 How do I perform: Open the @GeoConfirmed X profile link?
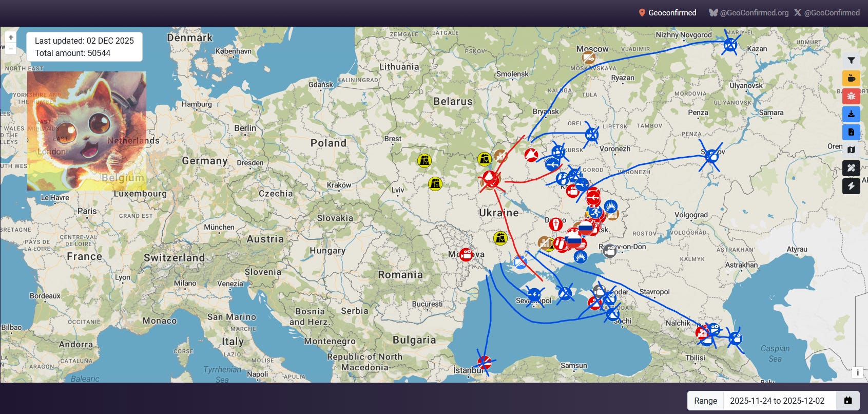[827, 13]
